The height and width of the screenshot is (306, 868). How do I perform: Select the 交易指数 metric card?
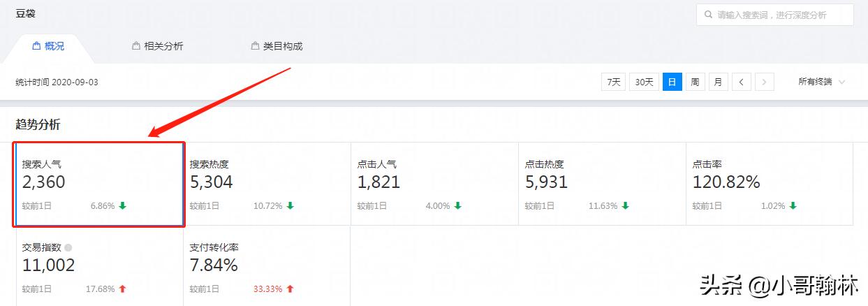(99, 266)
